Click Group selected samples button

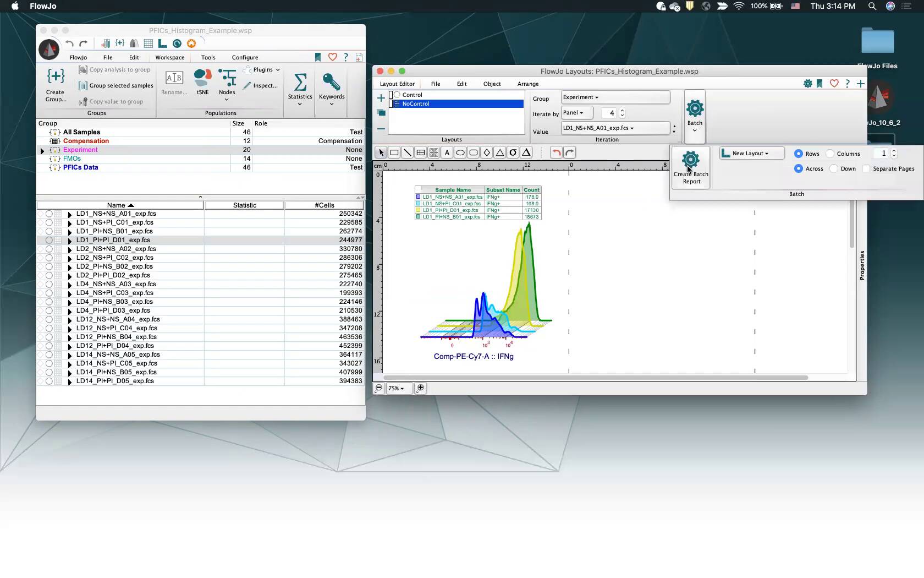(116, 85)
